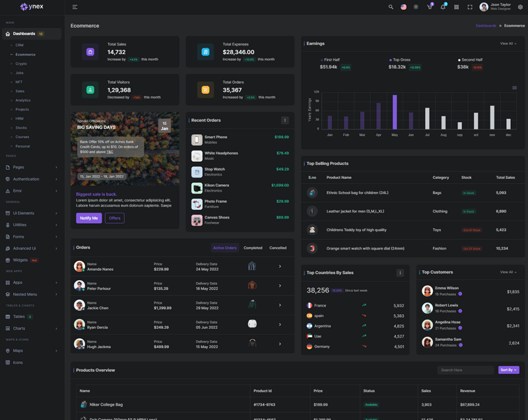Open the apps grid shortcut icon
This screenshot has width=528, height=420.
[x=456, y=7]
